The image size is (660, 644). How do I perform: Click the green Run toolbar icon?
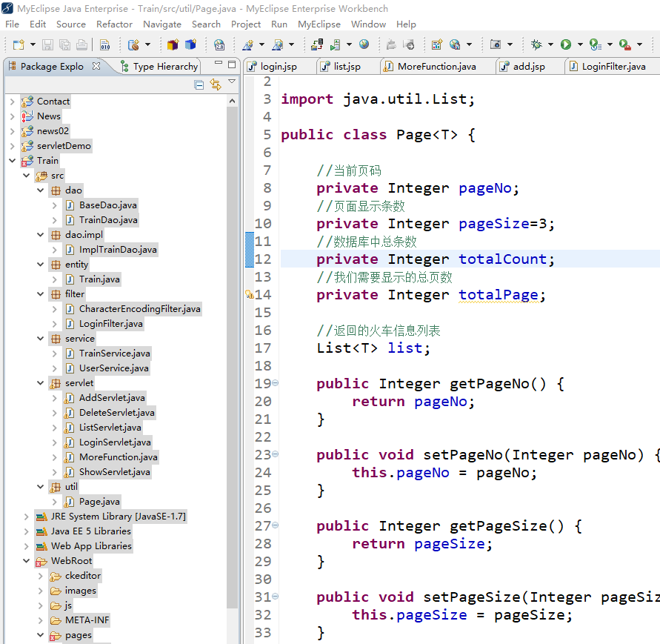point(566,44)
